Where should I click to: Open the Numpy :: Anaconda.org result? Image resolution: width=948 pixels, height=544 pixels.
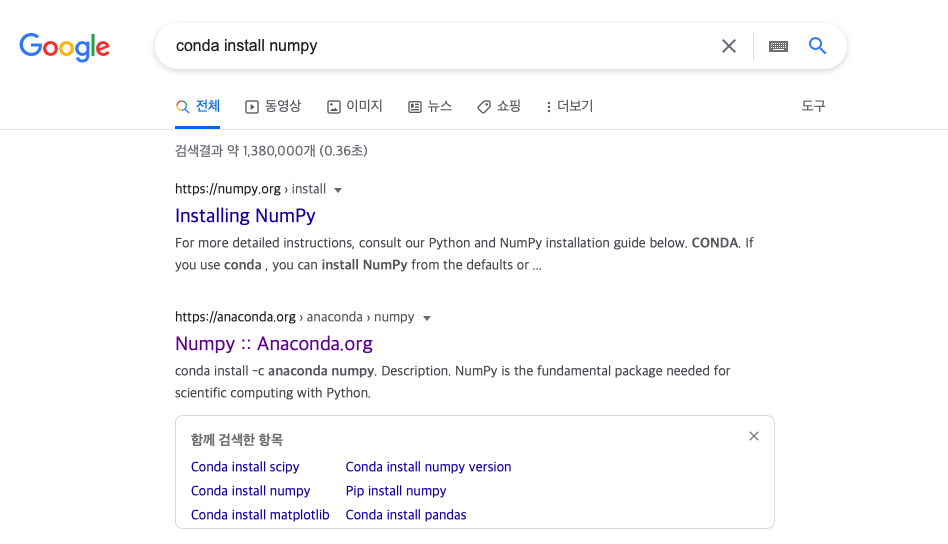tap(274, 344)
